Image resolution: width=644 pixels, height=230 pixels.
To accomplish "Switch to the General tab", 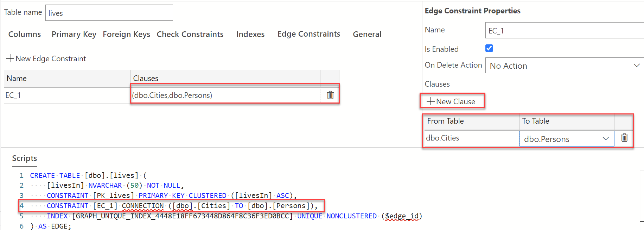I will tap(367, 34).
